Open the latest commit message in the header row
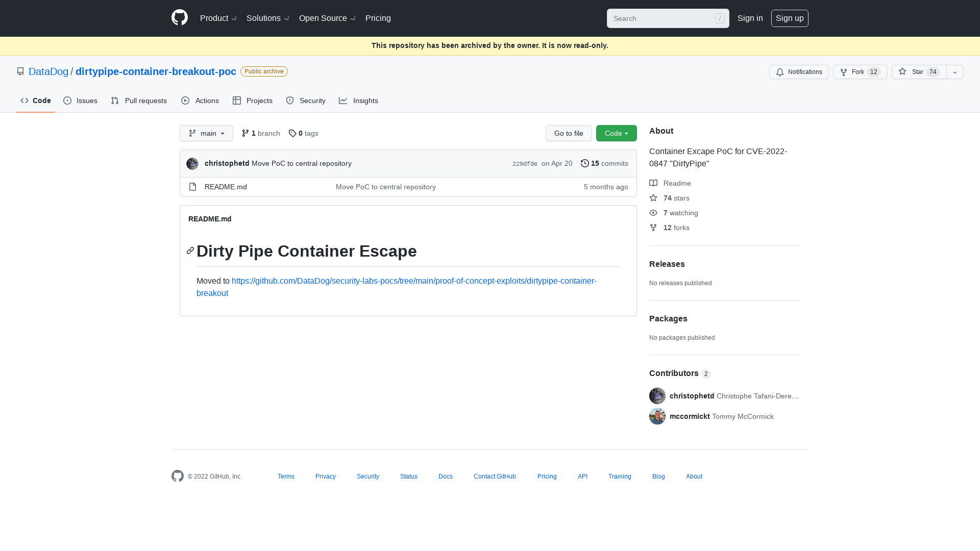Viewport: 980px width, 551px height. click(x=302, y=163)
